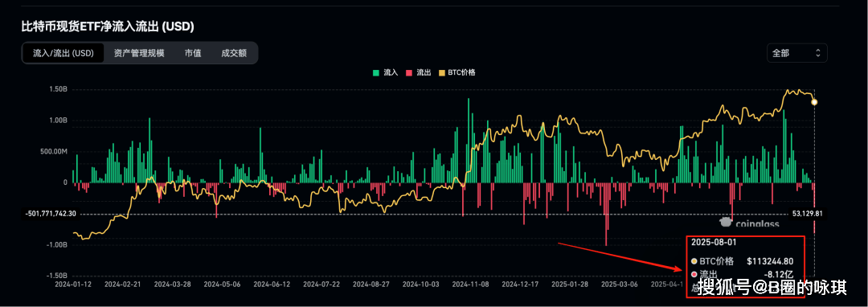
Task: Click the tooltip date 2025-08-01
Action: (714, 242)
